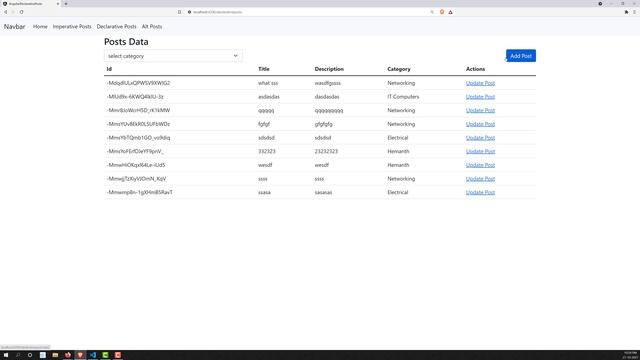Open the red app icon on taskbar

coord(118,355)
